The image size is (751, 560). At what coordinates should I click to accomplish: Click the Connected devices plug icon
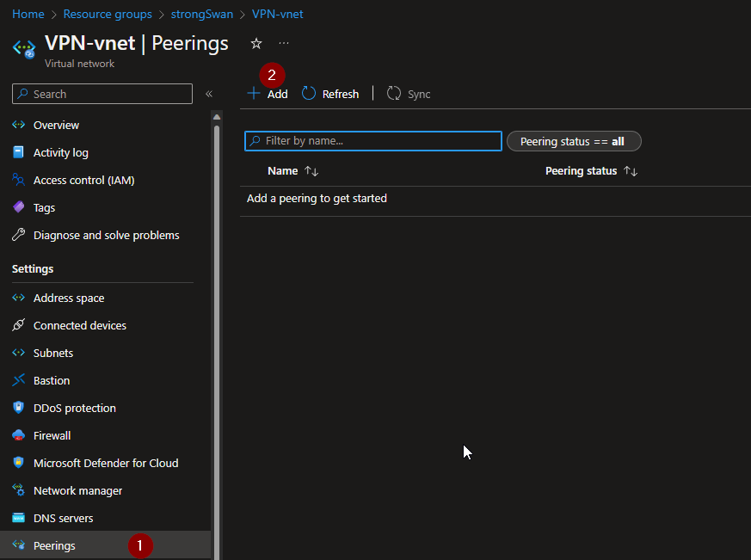pos(18,325)
